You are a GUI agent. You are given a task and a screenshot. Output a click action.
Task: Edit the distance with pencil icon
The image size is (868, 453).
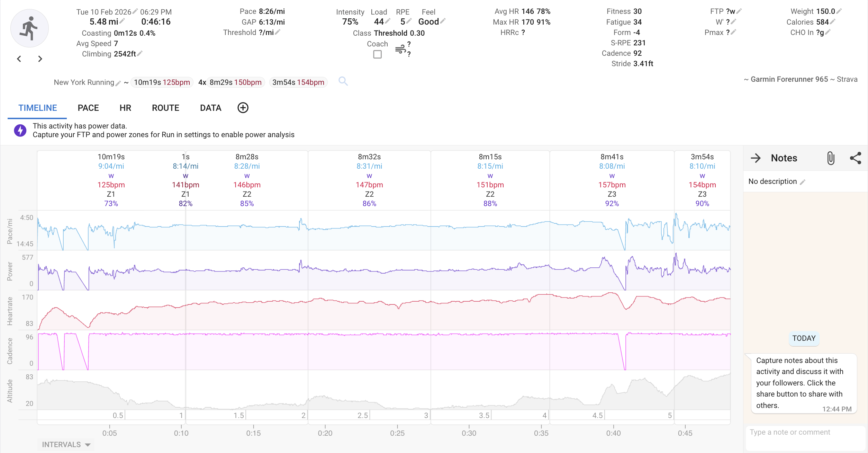pos(122,21)
